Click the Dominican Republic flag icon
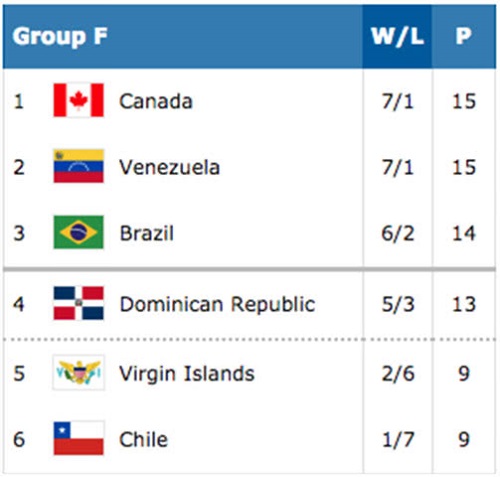This screenshot has width=500, height=477. coord(79,303)
